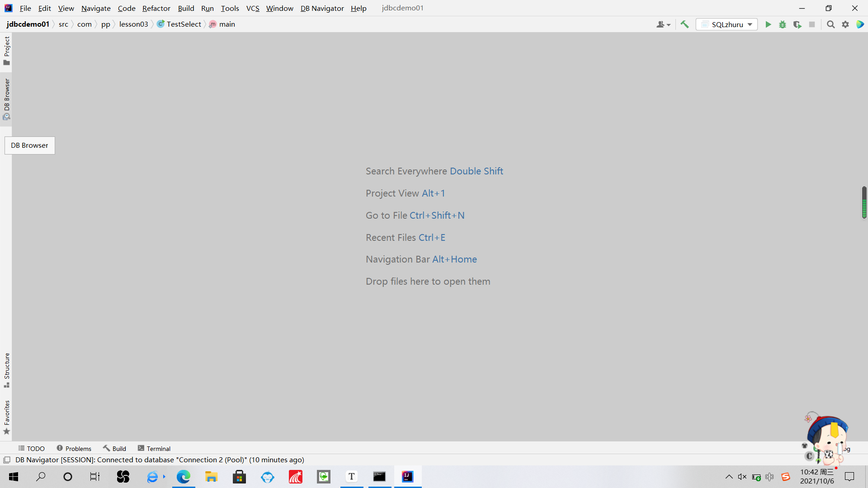Image resolution: width=868 pixels, height=488 pixels.
Task: Expand hidden tray icons chevron
Action: point(728,477)
